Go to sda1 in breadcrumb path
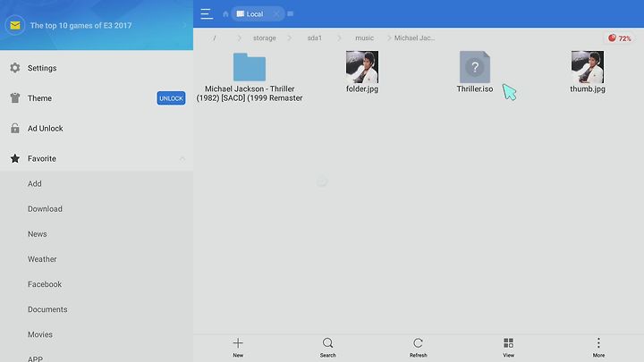The width and height of the screenshot is (644, 362). point(315,38)
